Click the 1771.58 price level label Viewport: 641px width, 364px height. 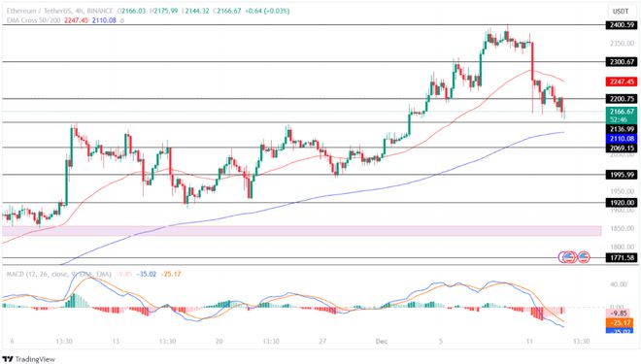(x=621, y=258)
